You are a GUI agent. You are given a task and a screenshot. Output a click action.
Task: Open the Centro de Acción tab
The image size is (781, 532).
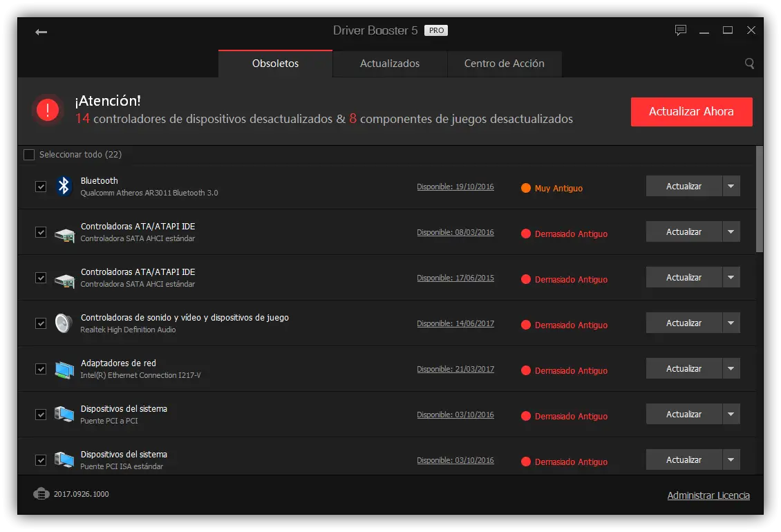[x=504, y=64]
